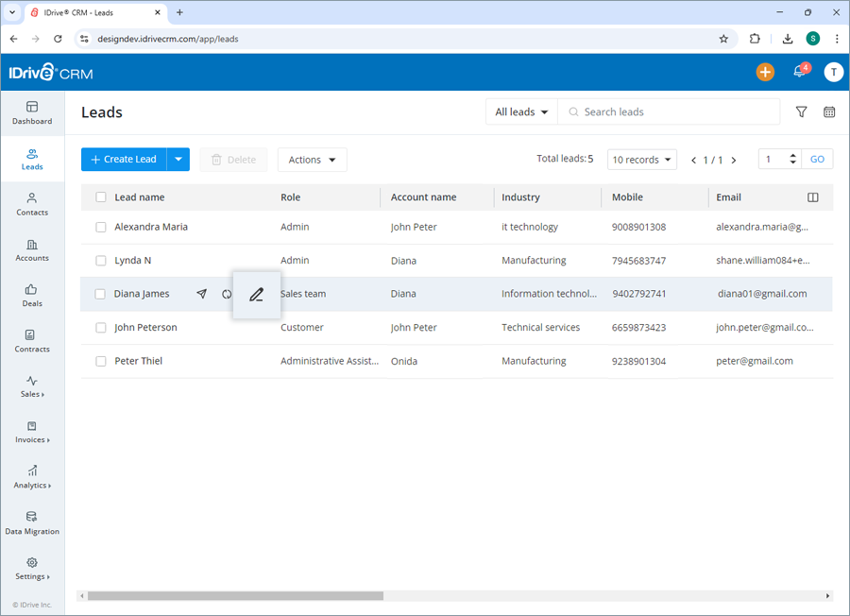This screenshot has width=850, height=616.
Task: Click the Create Lead button
Action: [124, 160]
